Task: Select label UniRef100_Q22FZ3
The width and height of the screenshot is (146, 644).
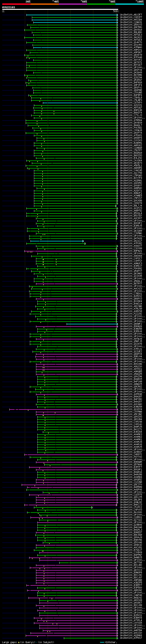Action: point(131,208)
